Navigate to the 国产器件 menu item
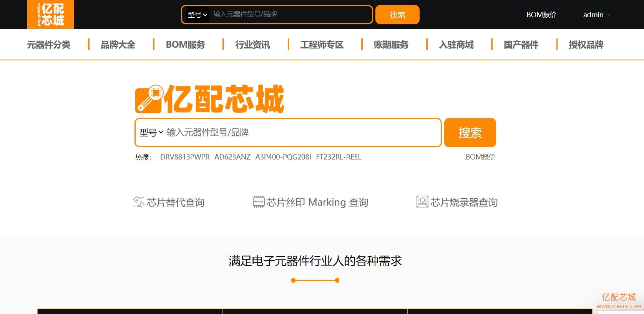644x314 pixels. tap(521, 45)
